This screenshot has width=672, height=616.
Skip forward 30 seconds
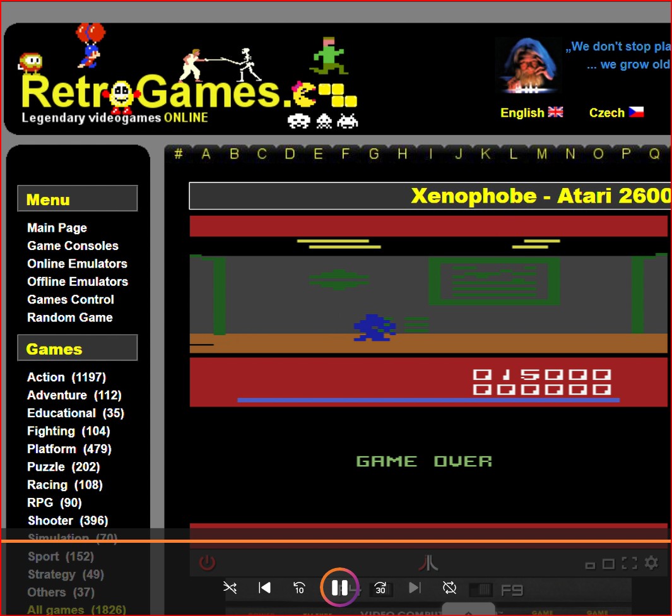(x=380, y=588)
